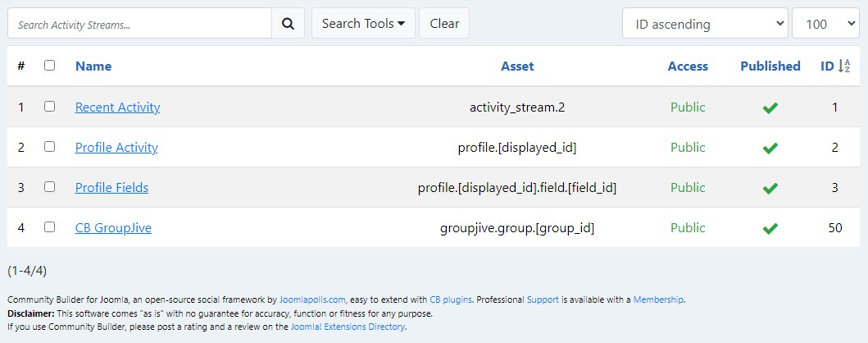Check the Profile Fields row checkbox

coord(50,187)
